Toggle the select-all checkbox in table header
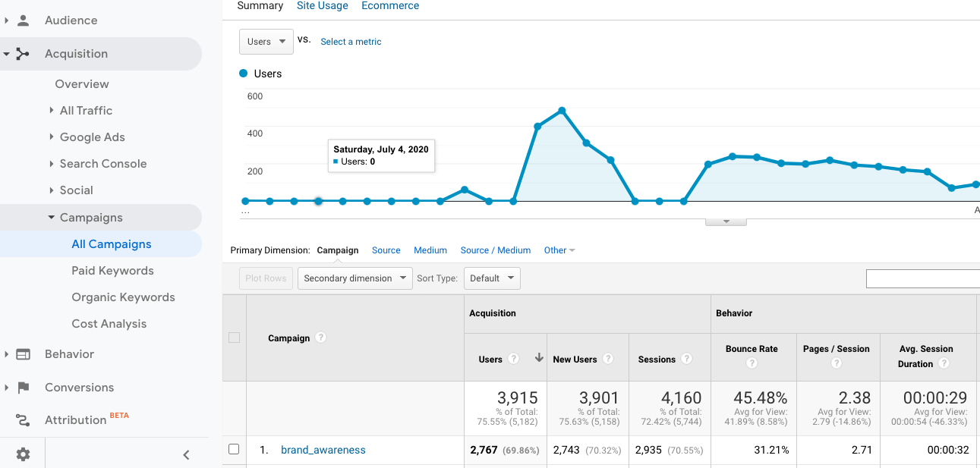 [x=234, y=338]
